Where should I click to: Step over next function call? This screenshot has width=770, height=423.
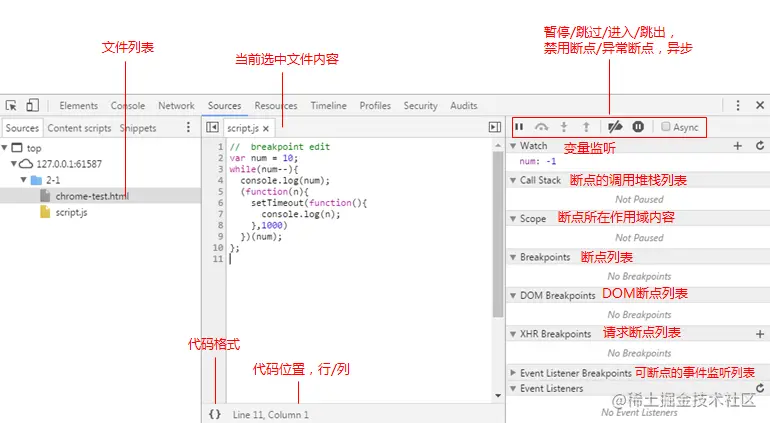541,127
